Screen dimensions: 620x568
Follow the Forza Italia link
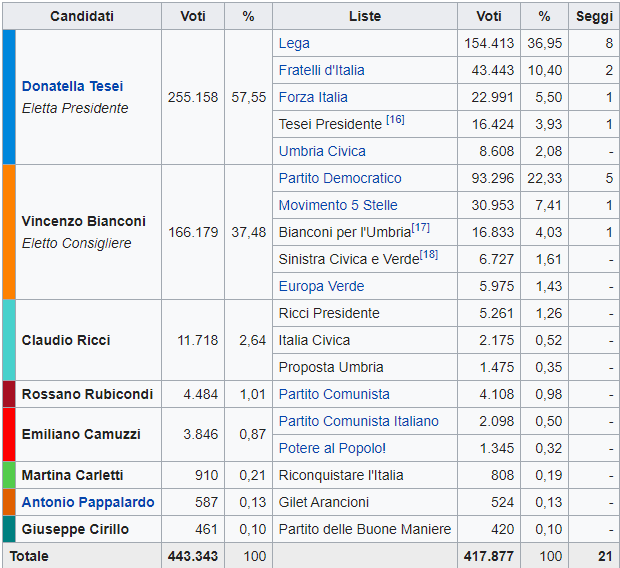pyautogui.click(x=313, y=97)
